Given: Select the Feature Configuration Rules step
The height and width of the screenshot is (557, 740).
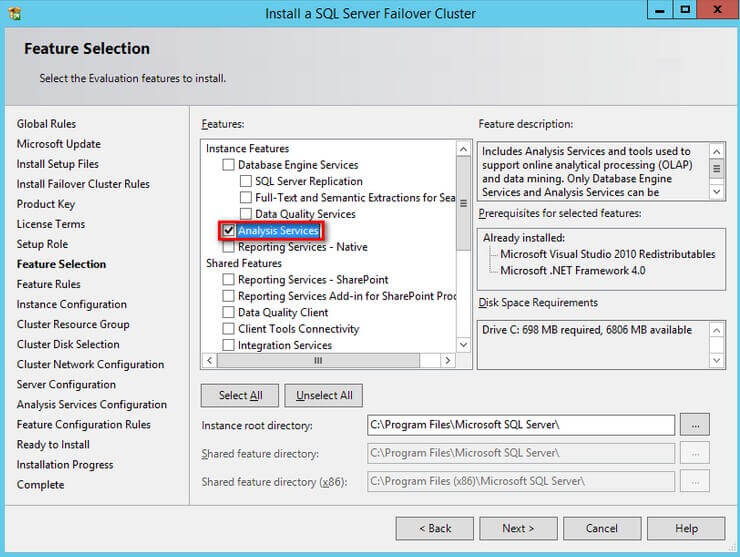Looking at the screenshot, I should click(84, 425).
